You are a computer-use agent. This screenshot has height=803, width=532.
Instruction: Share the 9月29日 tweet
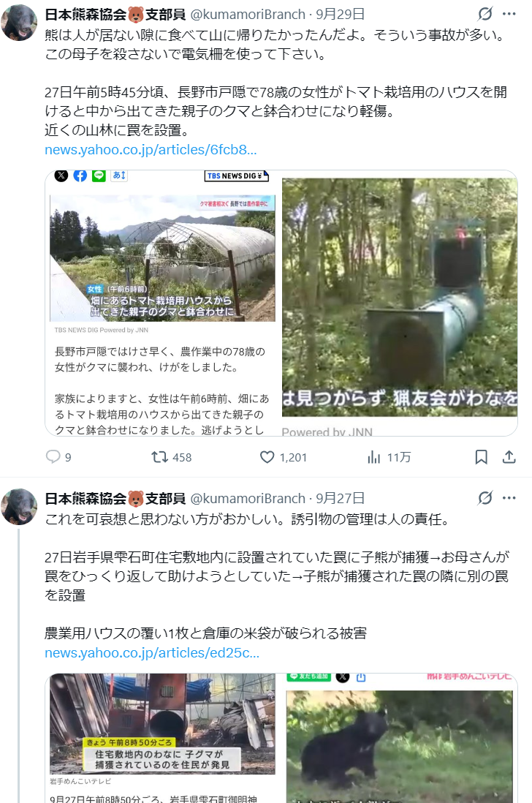[x=509, y=457]
